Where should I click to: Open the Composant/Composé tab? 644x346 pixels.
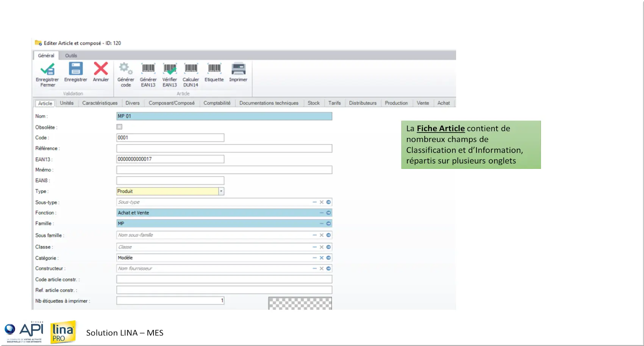tap(172, 103)
